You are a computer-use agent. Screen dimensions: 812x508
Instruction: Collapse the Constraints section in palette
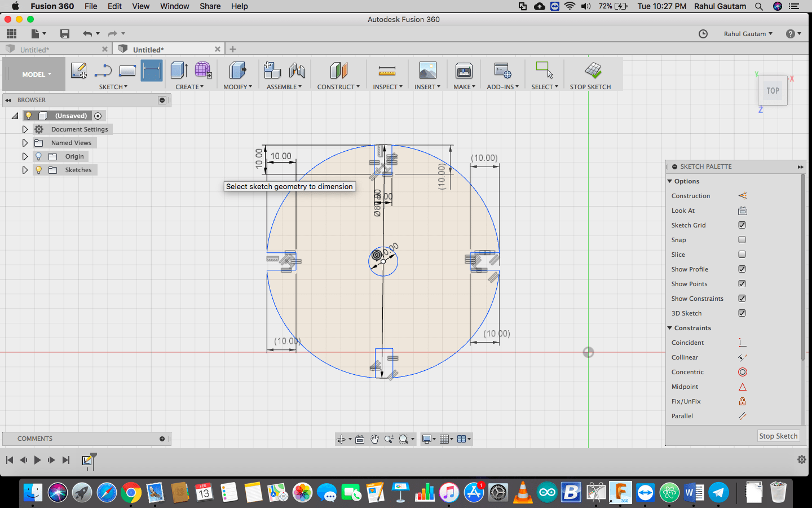(x=670, y=328)
